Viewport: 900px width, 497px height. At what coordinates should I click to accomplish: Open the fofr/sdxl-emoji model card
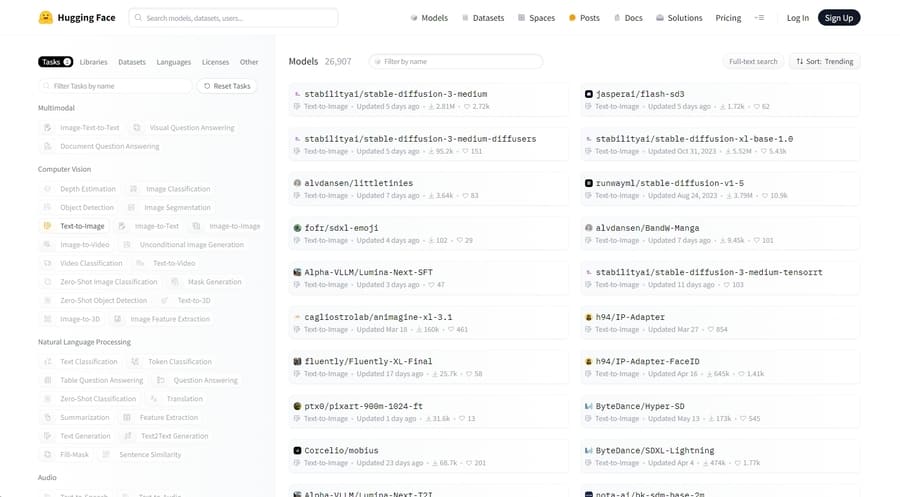[x=428, y=234]
